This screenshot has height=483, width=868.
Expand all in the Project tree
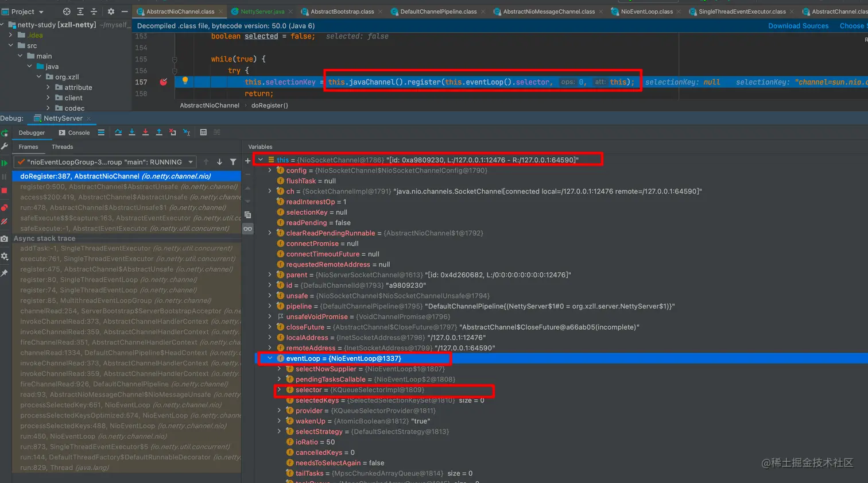pyautogui.click(x=80, y=11)
